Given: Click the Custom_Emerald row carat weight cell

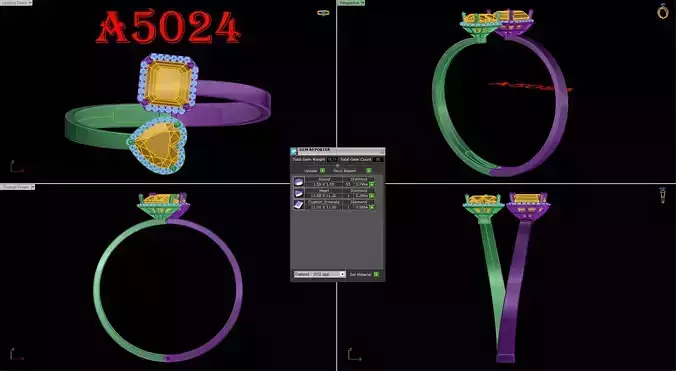Looking at the screenshot, I should [361, 207].
